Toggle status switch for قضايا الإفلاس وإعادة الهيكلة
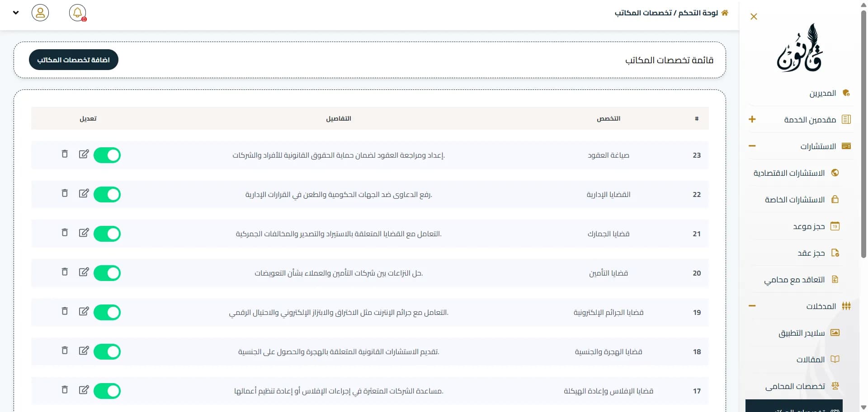The height and width of the screenshot is (412, 868). 107,391
